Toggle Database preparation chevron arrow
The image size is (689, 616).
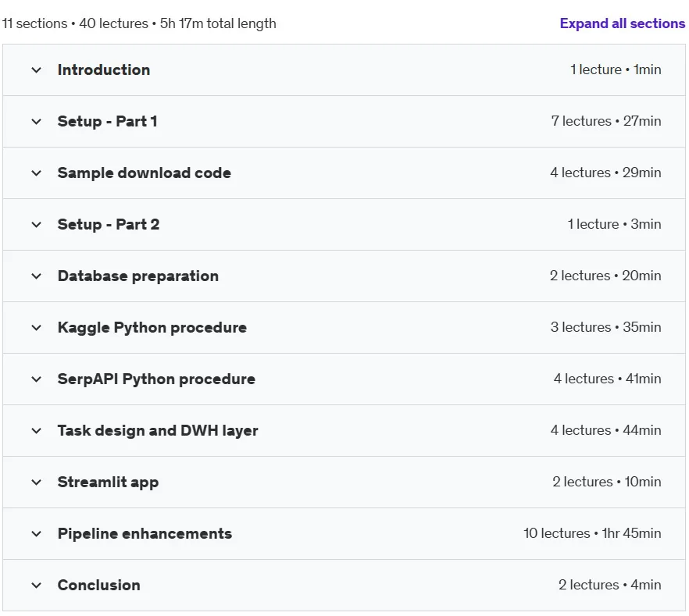(37, 276)
